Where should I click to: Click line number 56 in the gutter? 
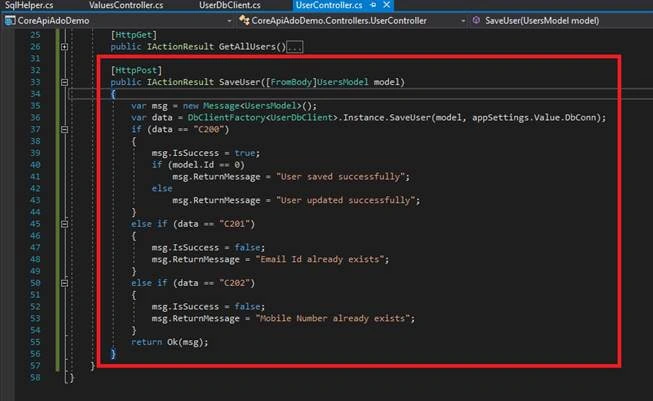pos(35,354)
